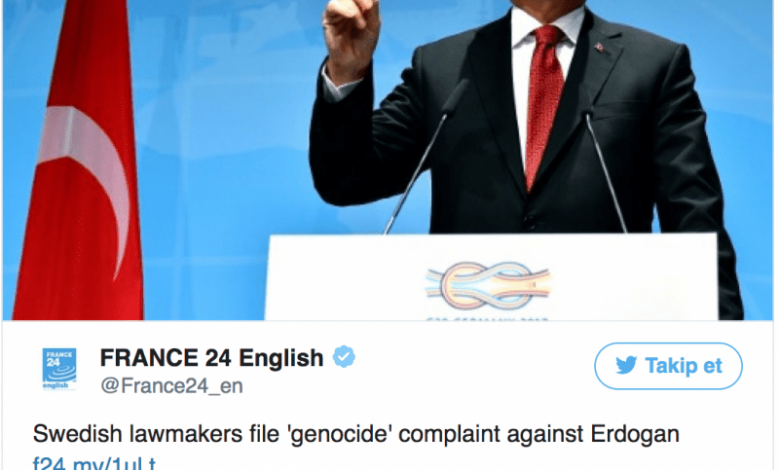This screenshot has width=780, height=470.
Task: Click the tweet headline about Swedish lawmakers
Action: pyautogui.click(x=356, y=434)
